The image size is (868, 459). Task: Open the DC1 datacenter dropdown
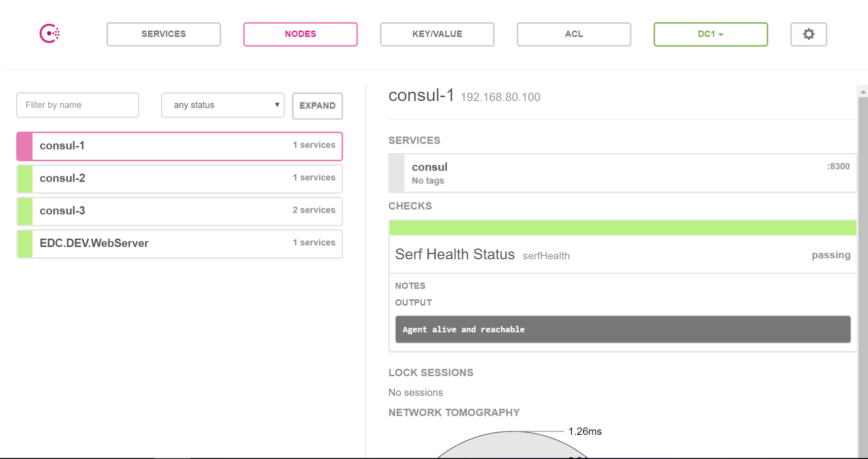pyautogui.click(x=710, y=34)
